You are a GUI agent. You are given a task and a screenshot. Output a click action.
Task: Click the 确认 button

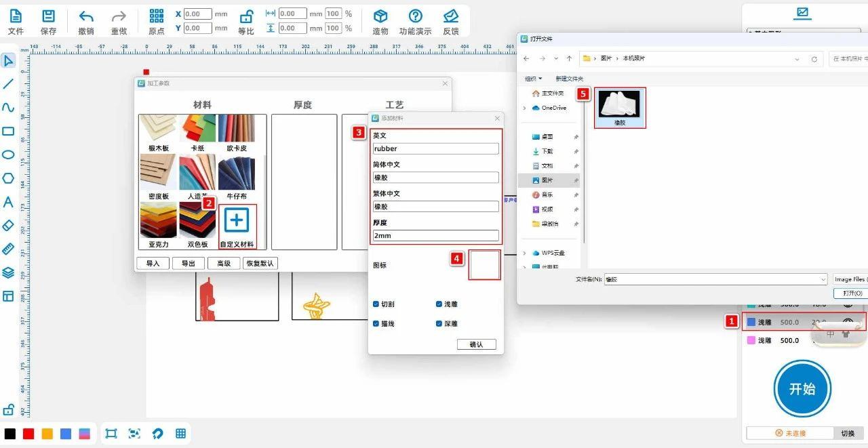(477, 344)
